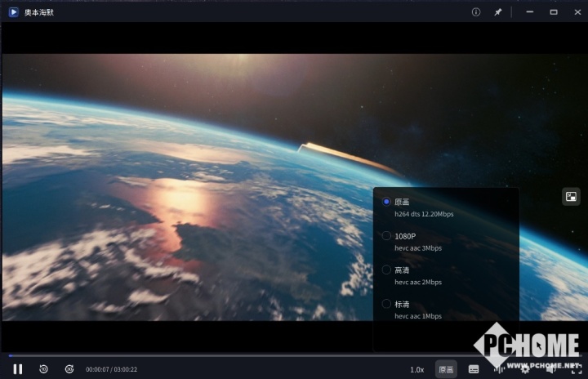Screen dimensions: 588x379
Task: Toggle fullscreen mode in bottom-right corner
Action: pos(577,369)
